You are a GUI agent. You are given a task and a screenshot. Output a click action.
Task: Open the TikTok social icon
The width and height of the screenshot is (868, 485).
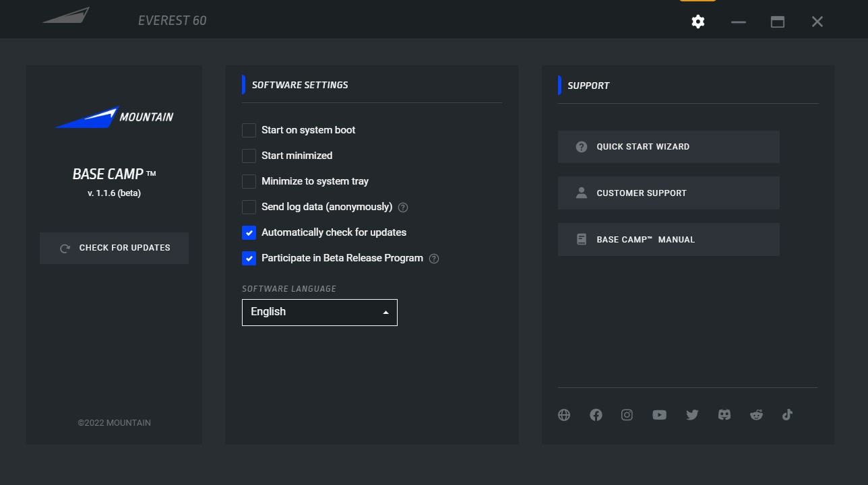787,415
